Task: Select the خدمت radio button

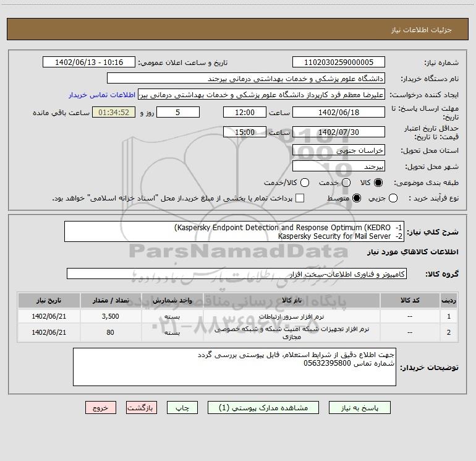Action: coord(346,183)
